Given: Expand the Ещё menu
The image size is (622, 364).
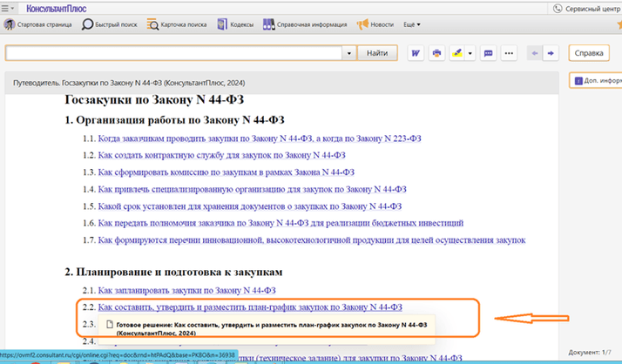Looking at the screenshot, I should (412, 24).
